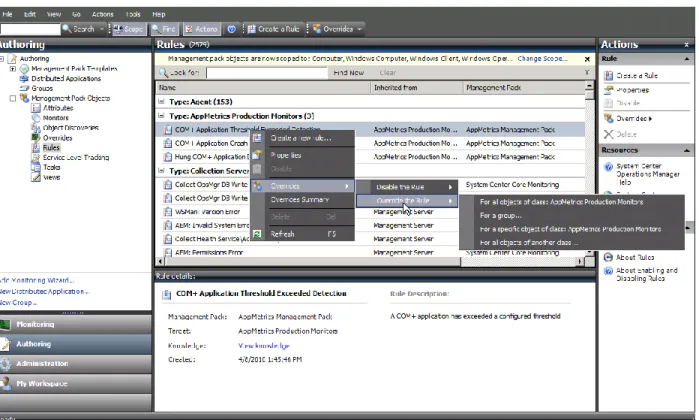699x420 pixels.
Task: Click About Rules link
Action: [x=634, y=257]
